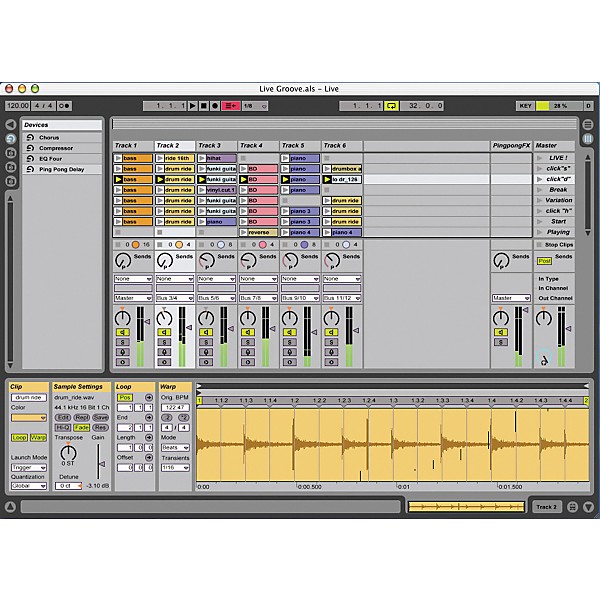The image size is (600, 600).
Task: Stop playback with the transport Stop button
Action: [x=204, y=106]
